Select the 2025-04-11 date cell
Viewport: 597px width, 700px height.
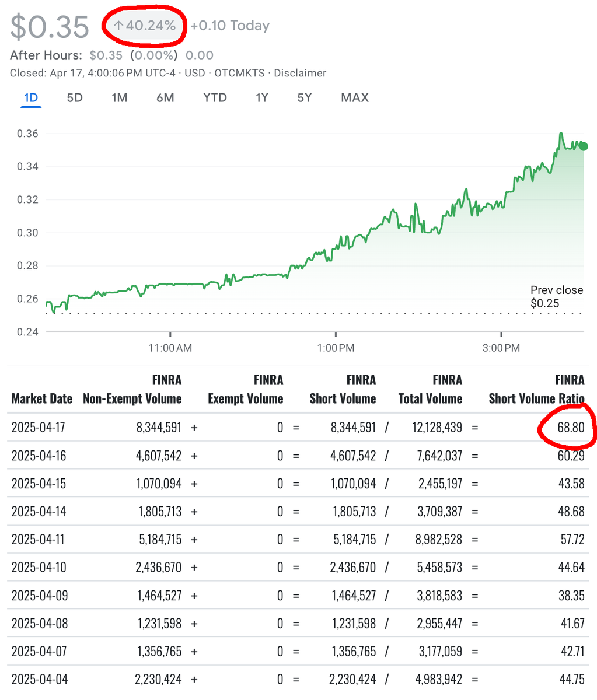pos(39,540)
